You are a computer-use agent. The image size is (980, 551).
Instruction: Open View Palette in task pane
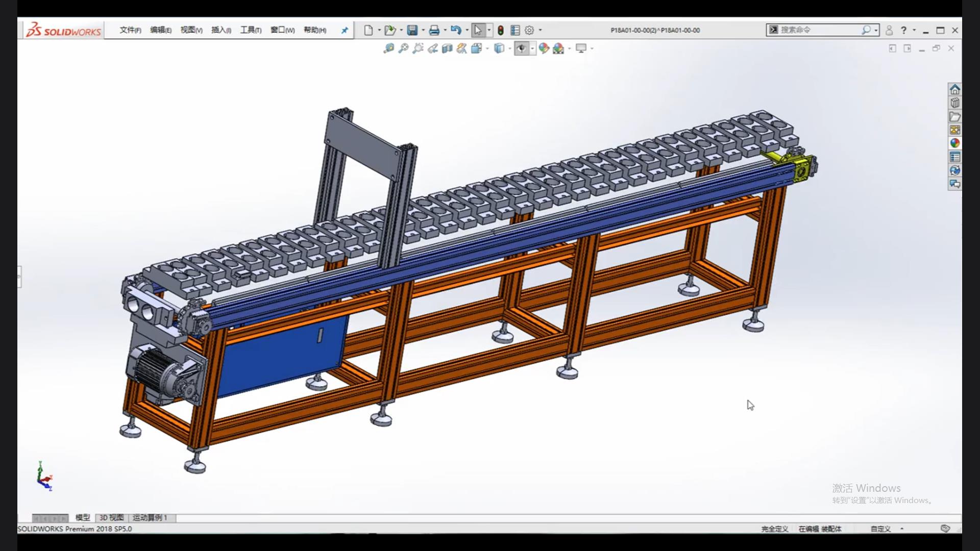click(x=955, y=130)
